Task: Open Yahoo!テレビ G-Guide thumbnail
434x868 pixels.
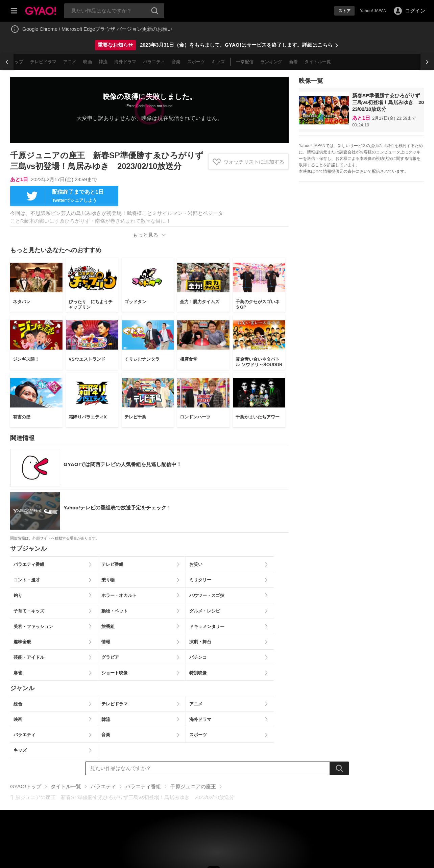Action: [35, 511]
